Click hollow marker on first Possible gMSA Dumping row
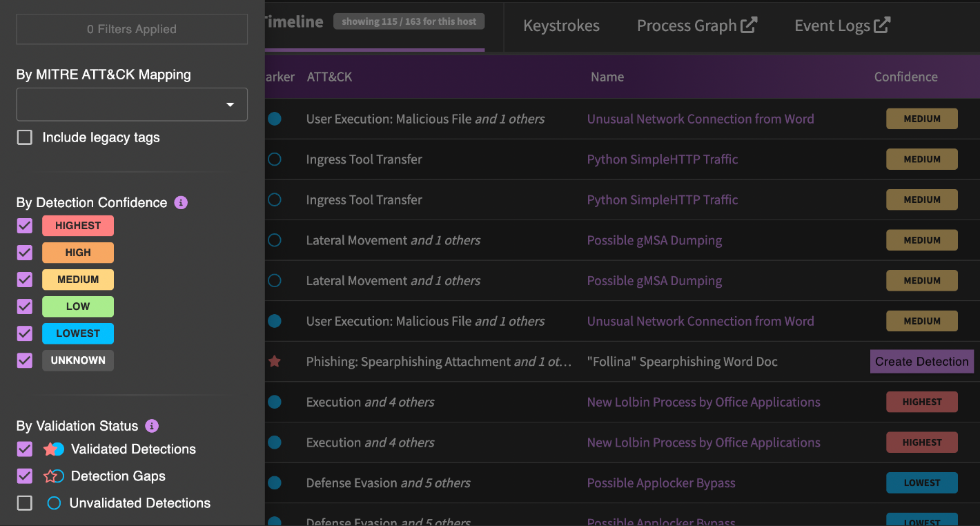The width and height of the screenshot is (980, 526). (x=275, y=240)
